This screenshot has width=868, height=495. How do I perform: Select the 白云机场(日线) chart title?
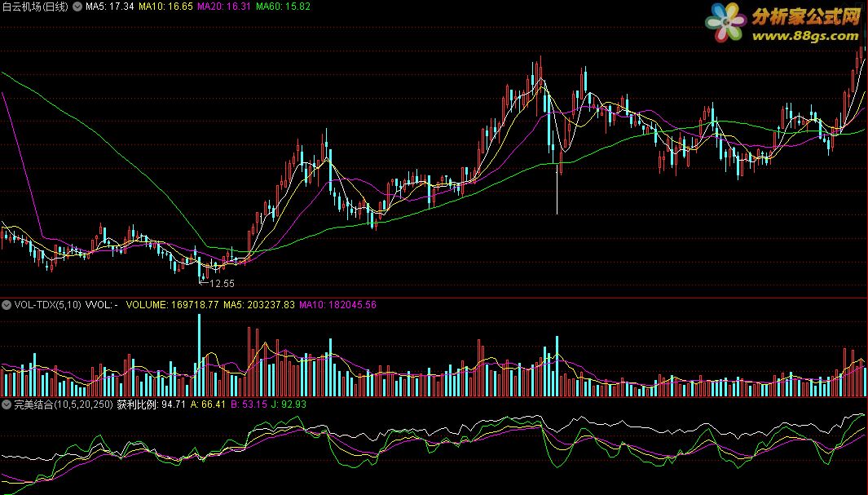click(35, 7)
